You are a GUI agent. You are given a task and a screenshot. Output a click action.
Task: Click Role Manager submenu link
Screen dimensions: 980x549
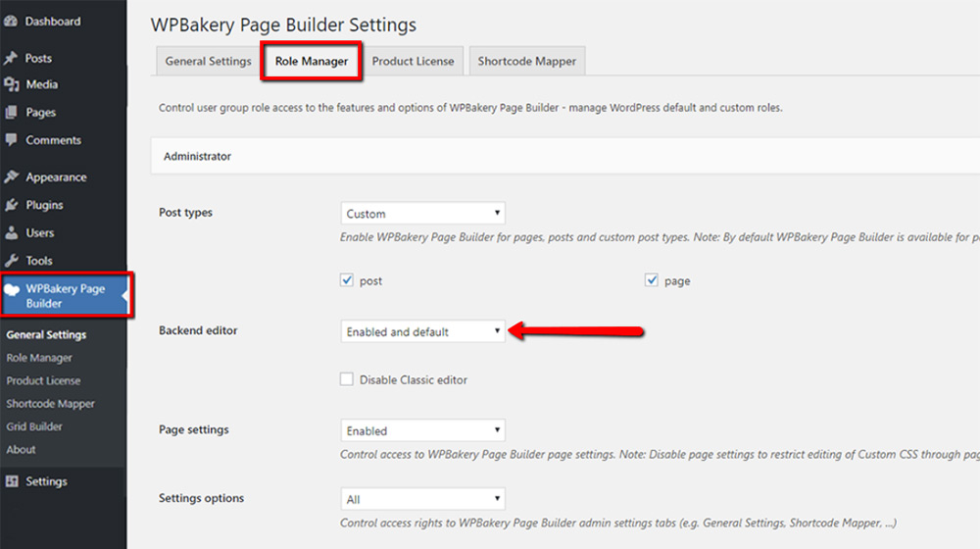coord(39,358)
